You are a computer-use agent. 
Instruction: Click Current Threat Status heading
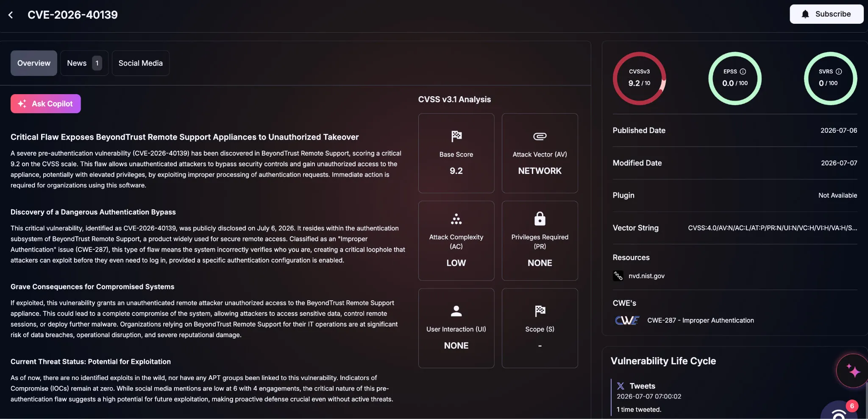[x=91, y=362]
